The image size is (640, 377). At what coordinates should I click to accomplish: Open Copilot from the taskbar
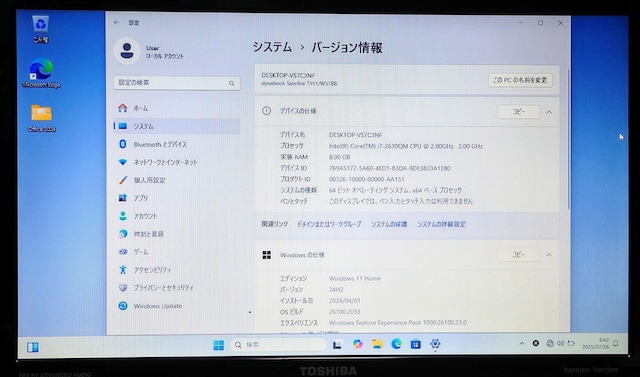coord(358,344)
